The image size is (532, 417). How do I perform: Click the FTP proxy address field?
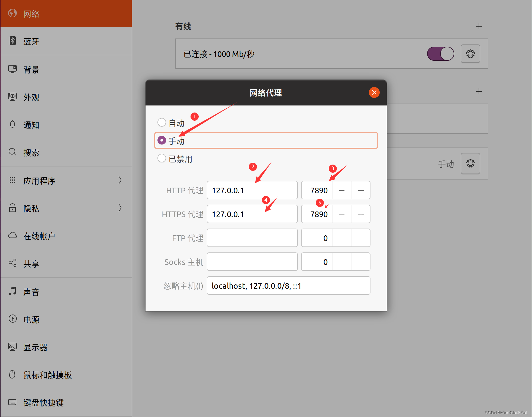(252, 238)
